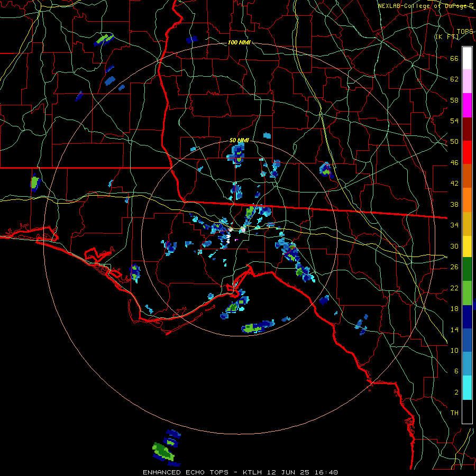Viewport: 476px width, 476px height.
Task: Click the 22 value on the scale
Action: click(454, 288)
